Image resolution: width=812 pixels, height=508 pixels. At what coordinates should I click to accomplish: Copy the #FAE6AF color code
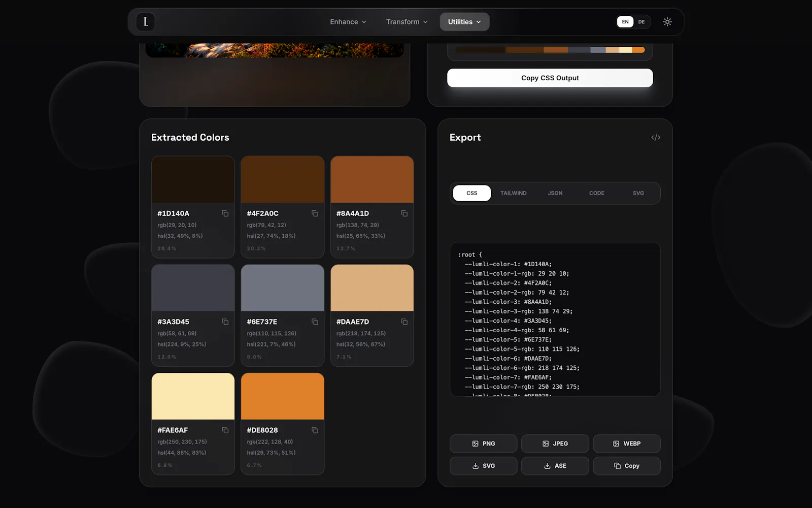click(x=225, y=430)
